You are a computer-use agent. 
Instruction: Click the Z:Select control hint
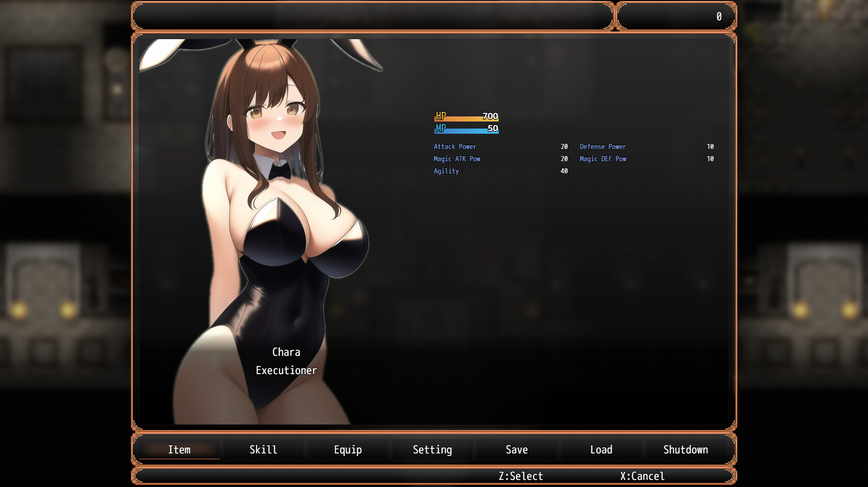coord(520,476)
